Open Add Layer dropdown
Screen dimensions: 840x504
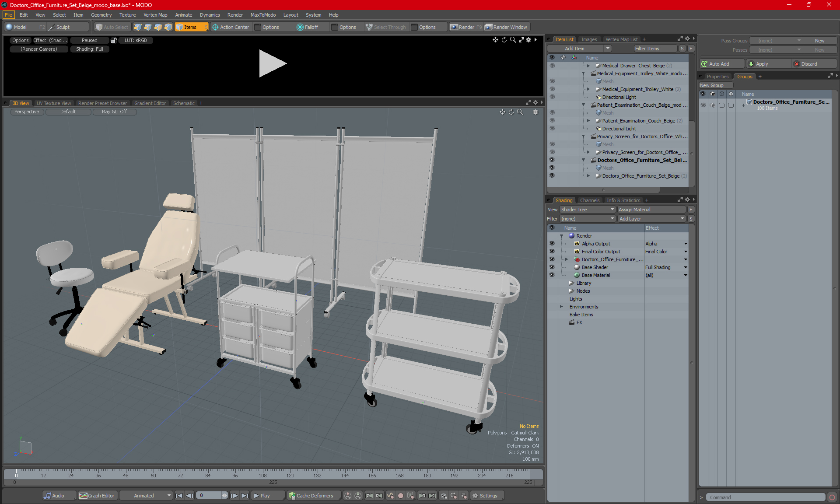[651, 219]
